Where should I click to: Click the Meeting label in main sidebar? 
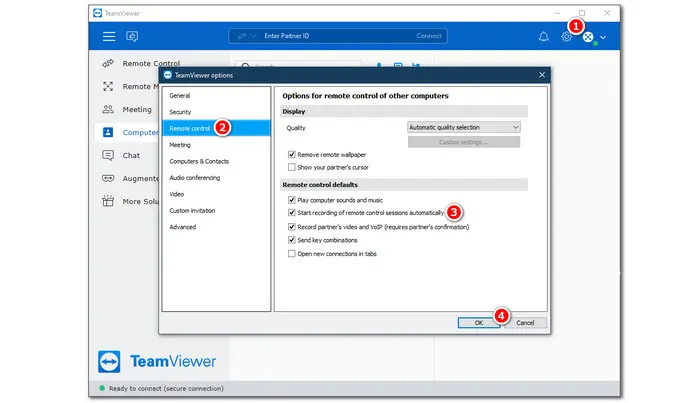tap(137, 109)
